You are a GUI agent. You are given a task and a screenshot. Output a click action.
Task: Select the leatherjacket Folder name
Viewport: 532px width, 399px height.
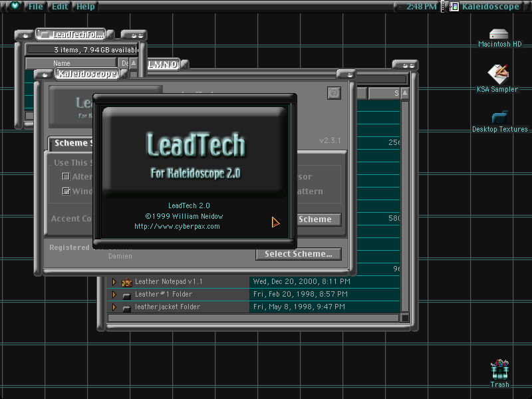168,307
